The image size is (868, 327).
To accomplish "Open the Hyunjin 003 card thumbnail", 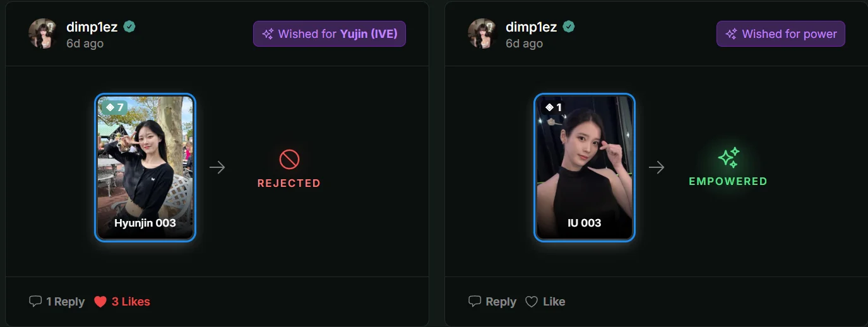I will (x=145, y=167).
